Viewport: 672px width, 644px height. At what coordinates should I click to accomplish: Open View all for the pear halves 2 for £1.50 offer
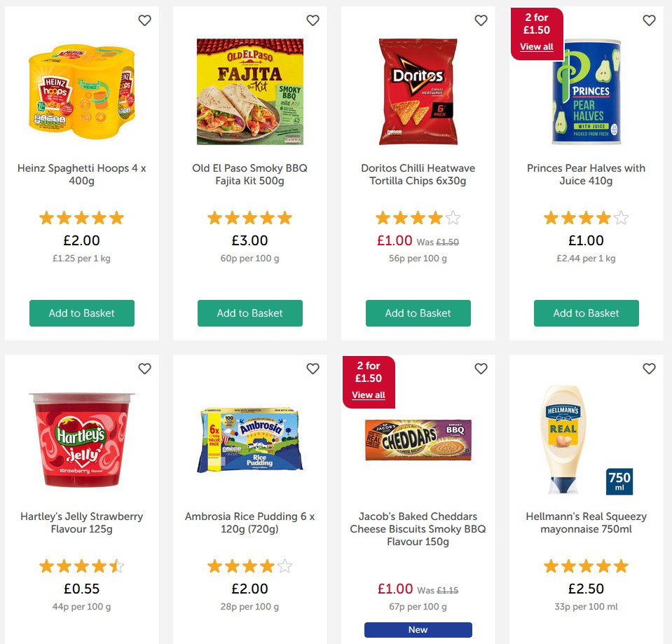(537, 46)
